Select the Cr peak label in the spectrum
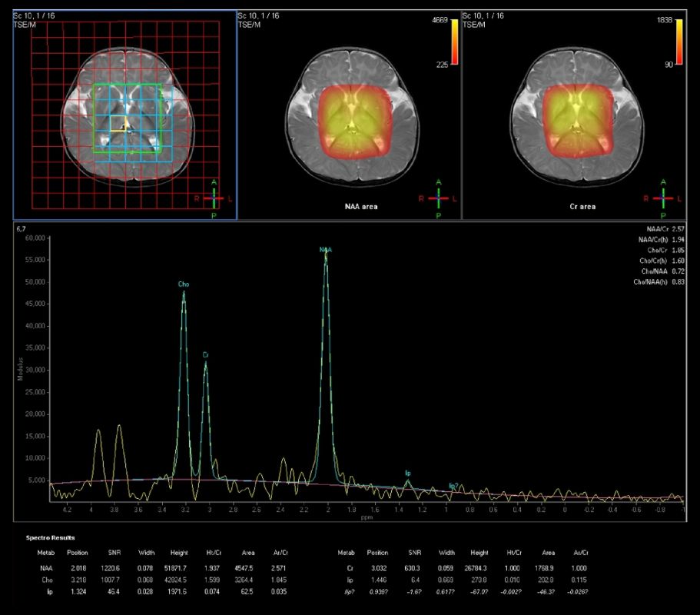Screen dimensions: 700x615 205,354
